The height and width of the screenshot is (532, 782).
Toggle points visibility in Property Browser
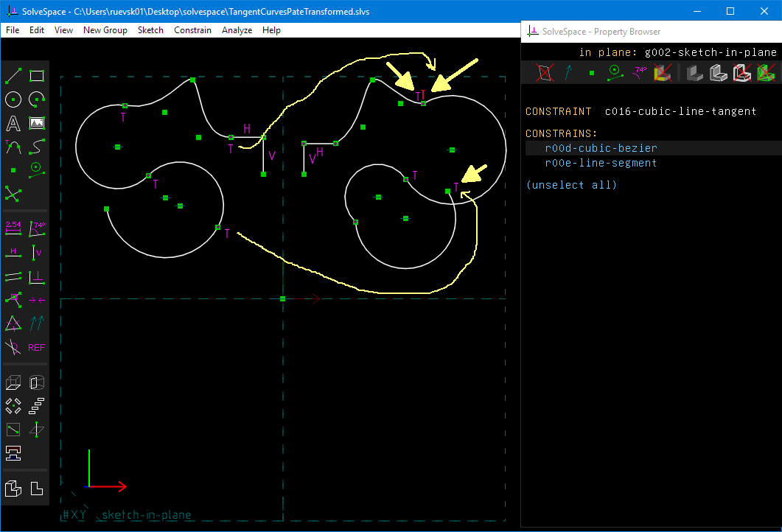coord(592,73)
